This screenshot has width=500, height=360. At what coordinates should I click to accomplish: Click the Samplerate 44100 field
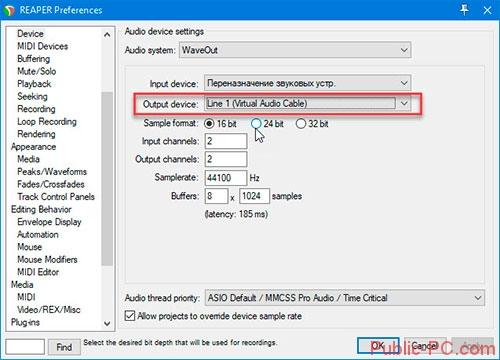226,178
